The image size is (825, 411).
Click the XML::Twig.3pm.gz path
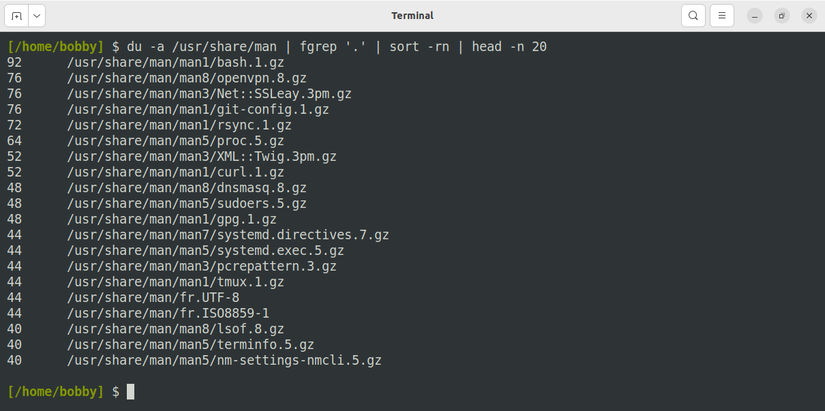tap(201, 157)
